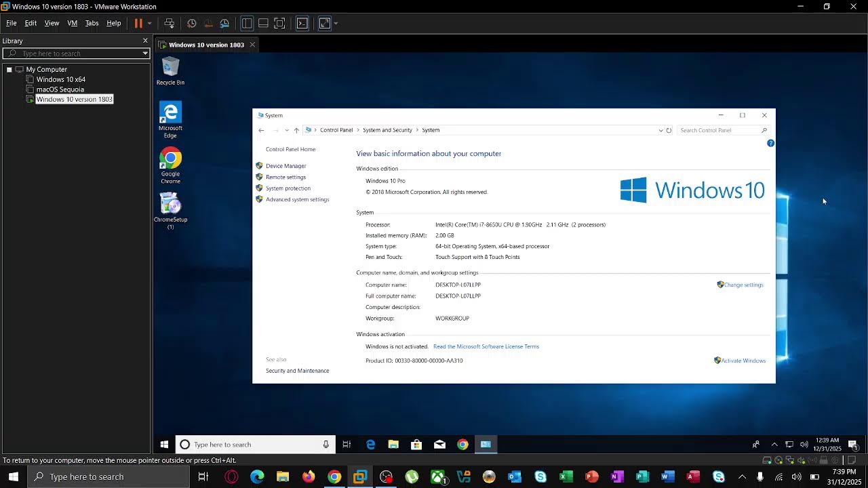The image size is (868, 488).
Task: Click the stretch guest display icon
Action: tap(325, 23)
